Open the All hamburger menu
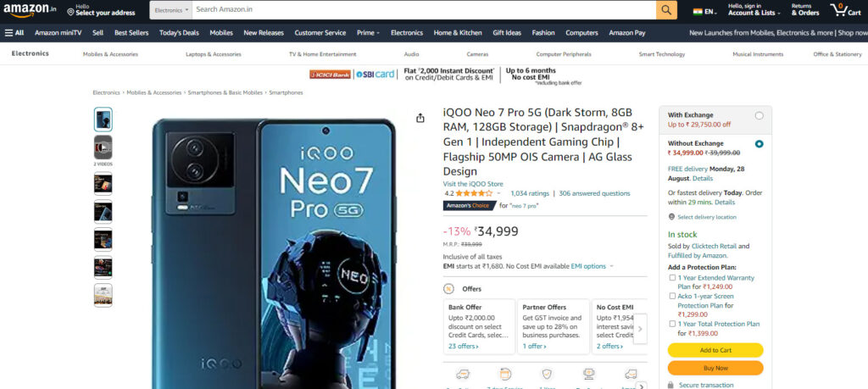Viewport: 868px width, 389px height. (x=14, y=33)
